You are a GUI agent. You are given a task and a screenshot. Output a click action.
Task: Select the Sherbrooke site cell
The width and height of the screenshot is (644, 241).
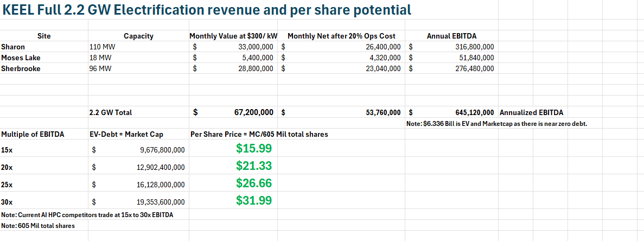click(x=44, y=68)
